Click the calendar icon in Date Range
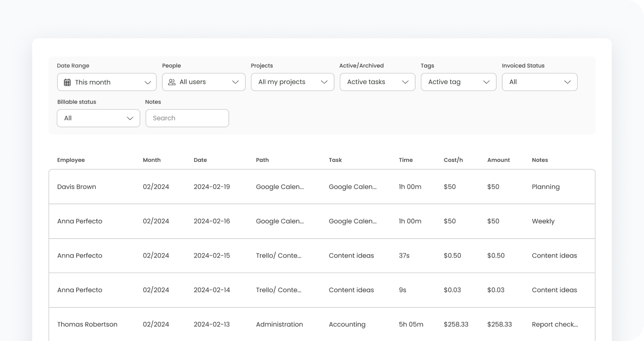Image resolution: width=644 pixels, height=341 pixels. [67, 82]
